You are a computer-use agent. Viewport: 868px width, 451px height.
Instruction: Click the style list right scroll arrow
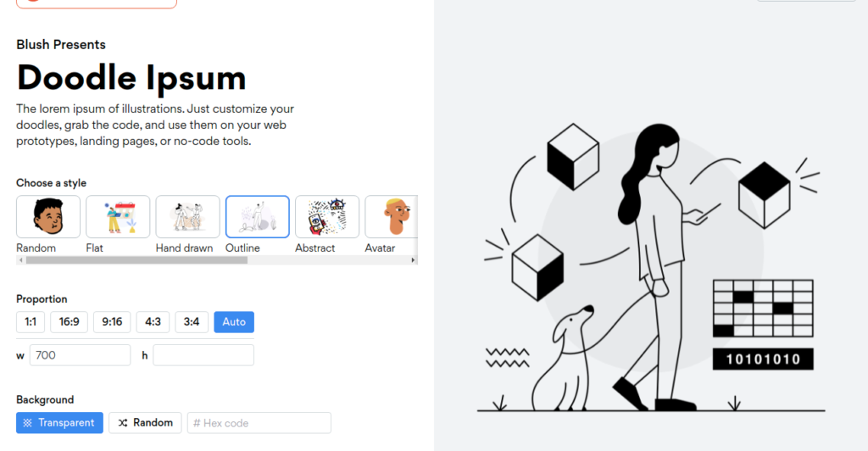(413, 260)
